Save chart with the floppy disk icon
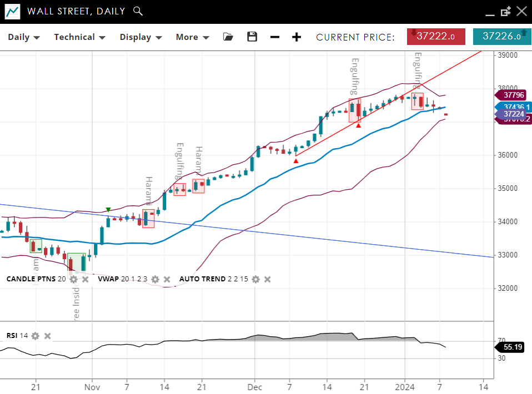The image size is (532, 394). (x=252, y=37)
